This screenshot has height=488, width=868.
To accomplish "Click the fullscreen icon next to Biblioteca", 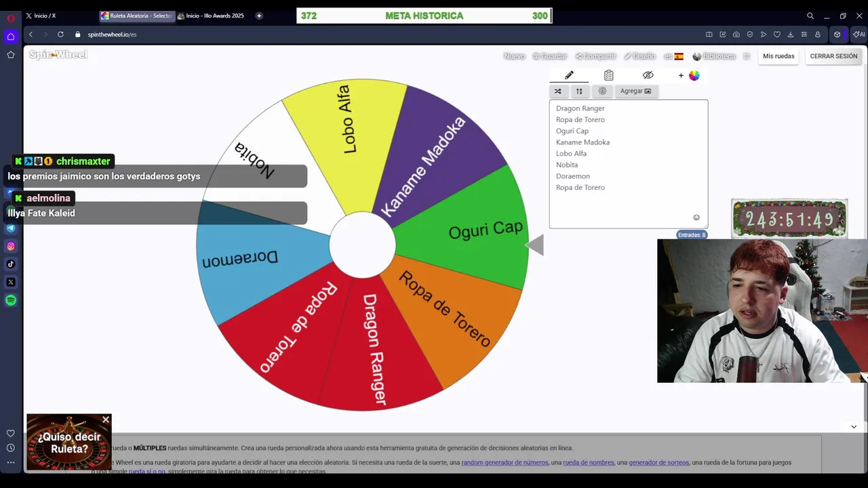I will point(747,56).
